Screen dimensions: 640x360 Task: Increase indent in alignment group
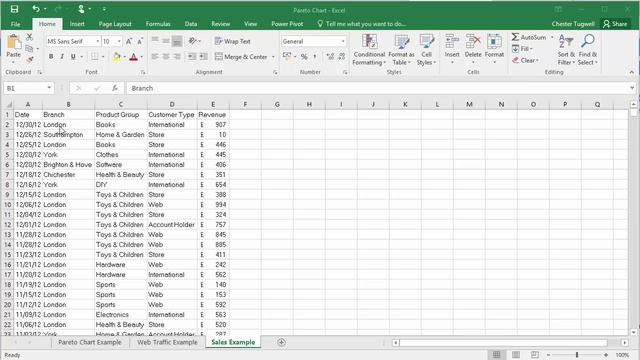pyautogui.click(x=203, y=57)
